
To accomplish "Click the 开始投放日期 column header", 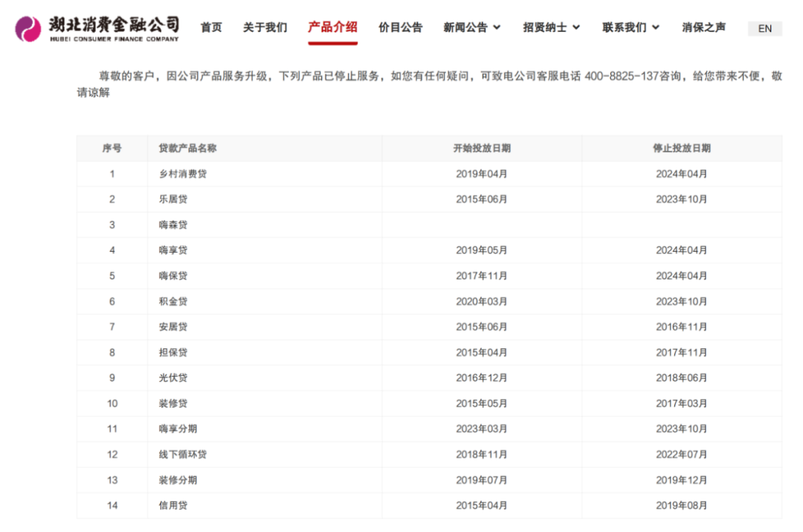I will [481, 149].
